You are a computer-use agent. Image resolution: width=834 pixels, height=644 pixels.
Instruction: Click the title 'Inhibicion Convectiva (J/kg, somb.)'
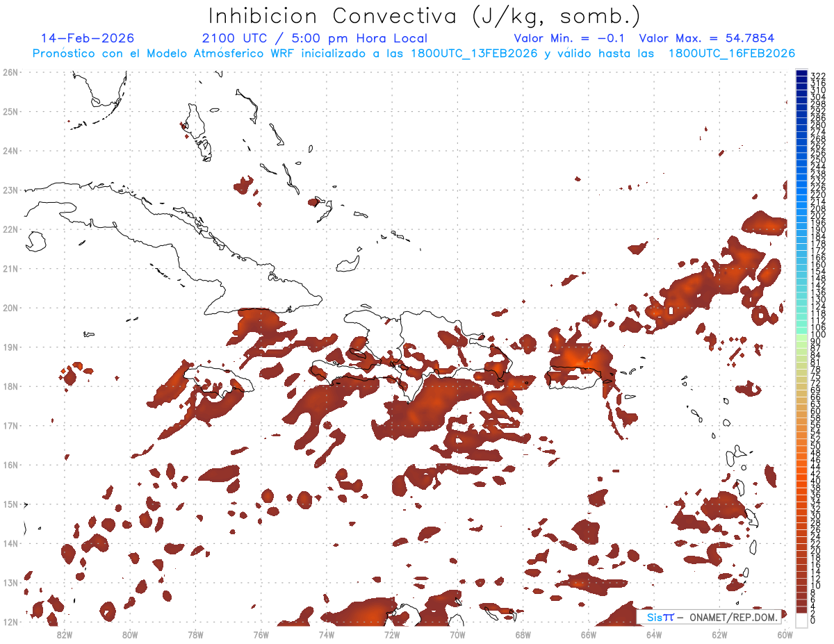425,16
